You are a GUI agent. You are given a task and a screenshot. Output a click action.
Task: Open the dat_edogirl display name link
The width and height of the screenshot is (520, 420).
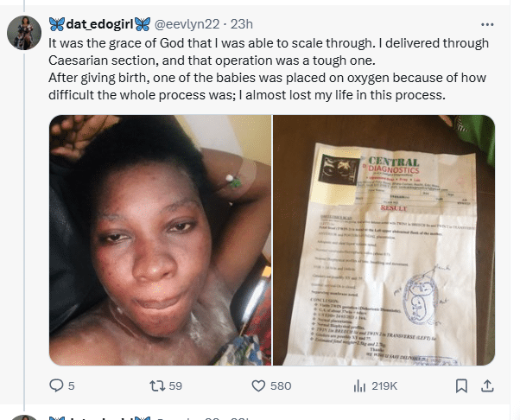pos(98,22)
